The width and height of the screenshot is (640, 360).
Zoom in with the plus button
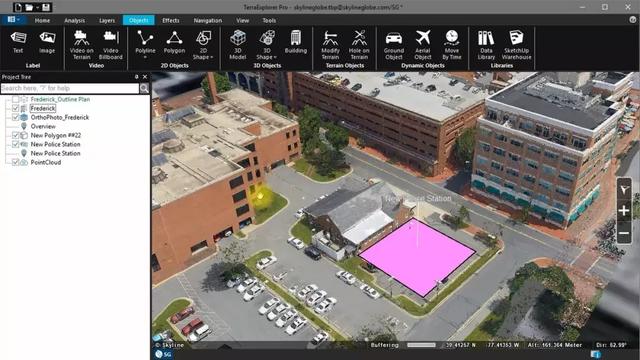click(624, 211)
